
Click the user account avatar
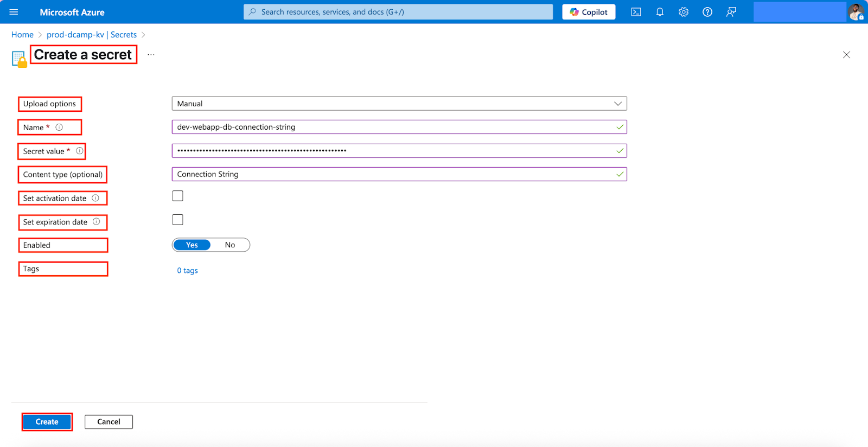pos(856,12)
